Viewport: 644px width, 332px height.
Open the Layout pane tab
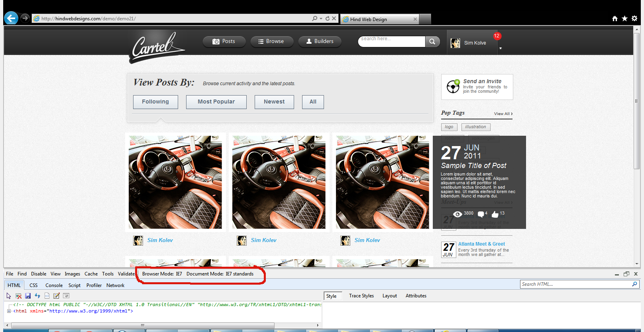click(x=389, y=296)
